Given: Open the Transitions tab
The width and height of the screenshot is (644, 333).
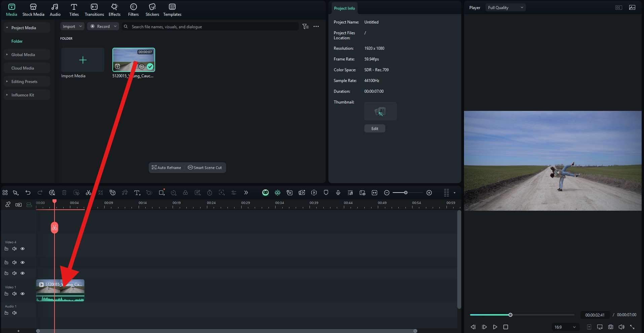Looking at the screenshot, I should [94, 10].
